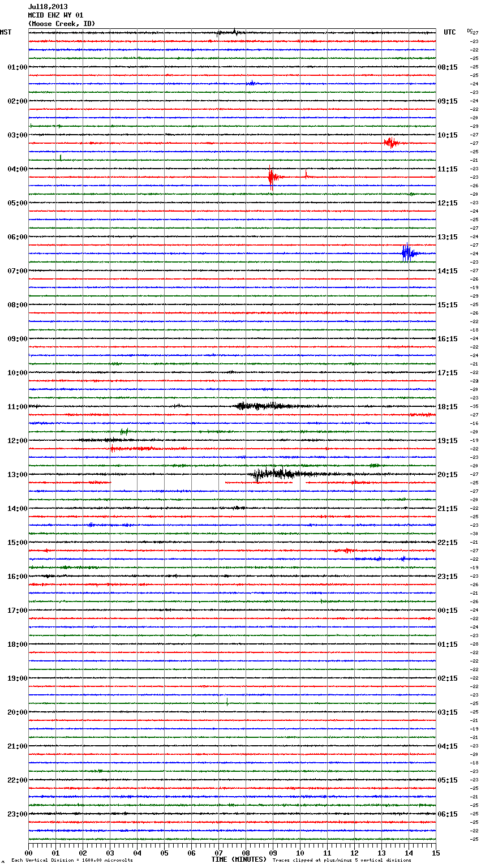Image resolution: width=481 pixels, height=868 pixels.
Task: Click the 20:15 UTC time label
Action: [x=448, y=475]
